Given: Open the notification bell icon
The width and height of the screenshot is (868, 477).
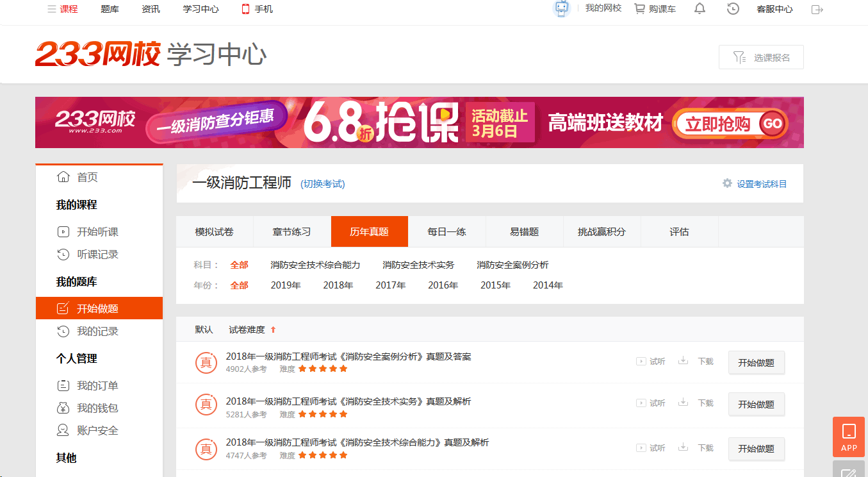Looking at the screenshot, I should [700, 9].
